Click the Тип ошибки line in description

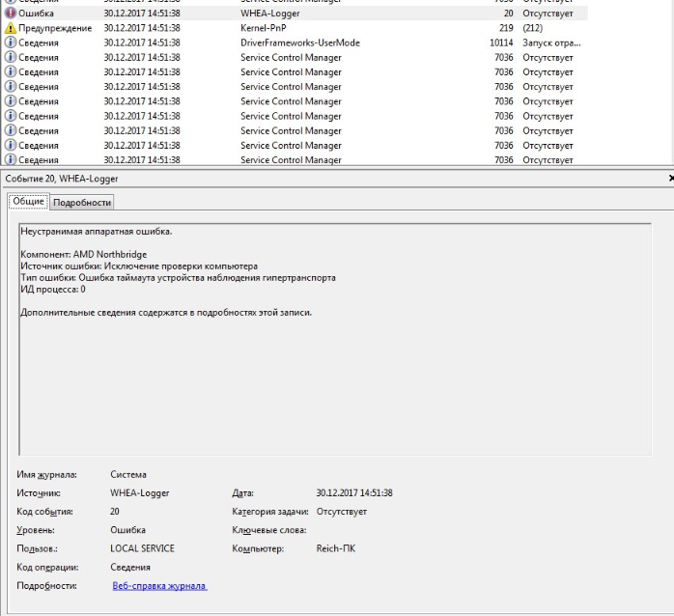pos(178,277)
